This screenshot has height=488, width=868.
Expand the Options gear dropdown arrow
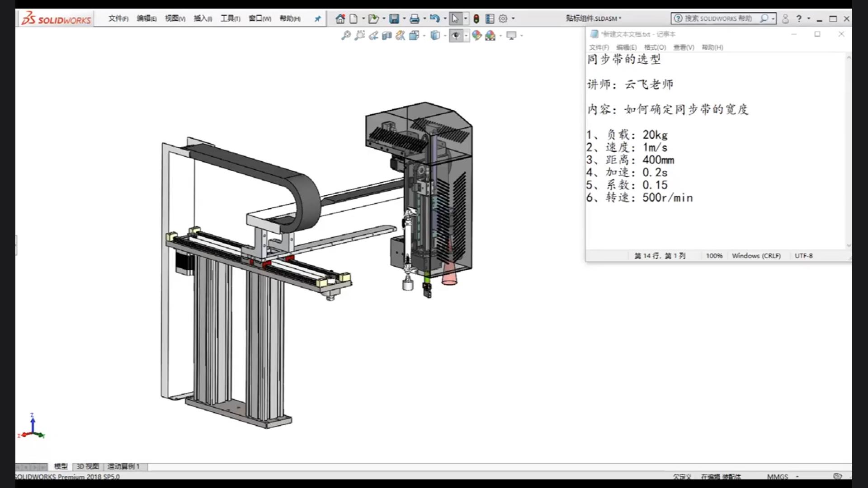[x=513, y=19]
